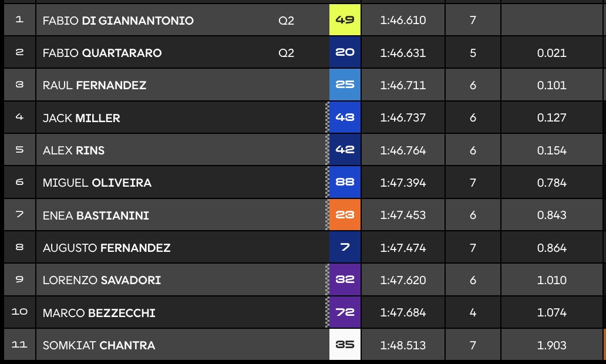Click the orange number 23 badge
The height and width of the screenshot is (364, 606).
[x=345, y=215]
